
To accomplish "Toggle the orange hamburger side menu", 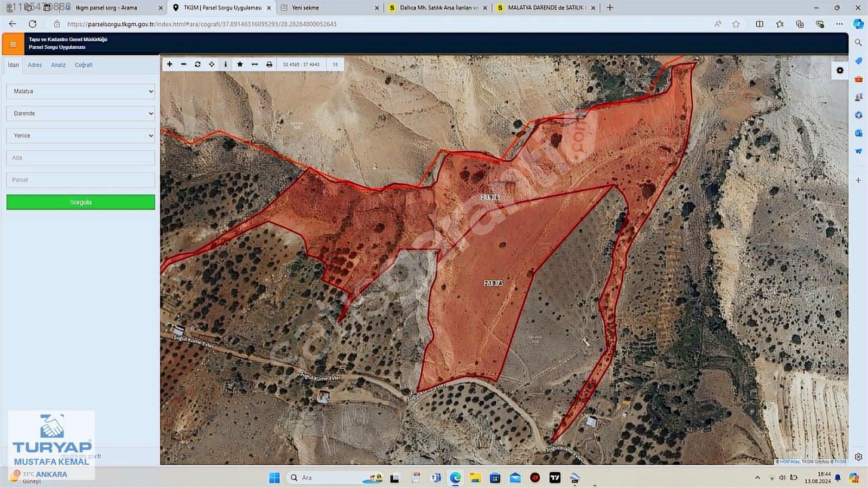I will pos(13,44).
